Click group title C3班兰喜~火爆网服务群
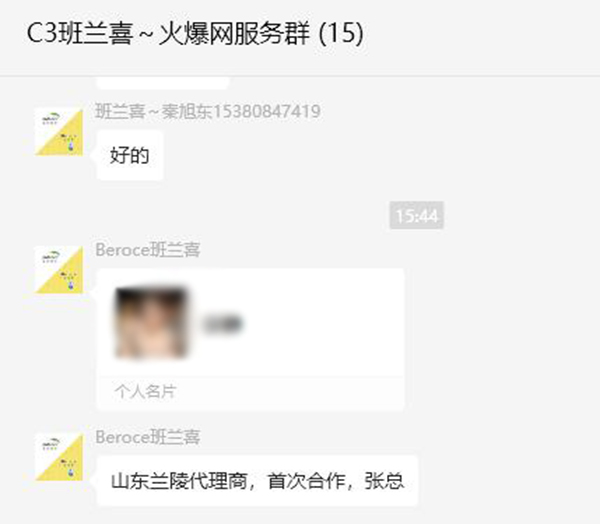This screenshot has height=524, width=600. (x=168, y=33)
